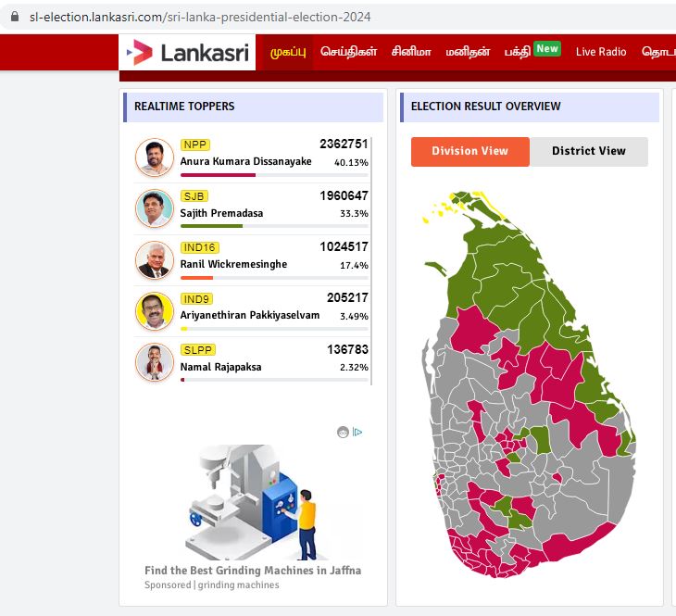Open the மனிதன் menu item
Image resolution: width=676 pixels, height=616 pixels.
[x=468, y=52]
